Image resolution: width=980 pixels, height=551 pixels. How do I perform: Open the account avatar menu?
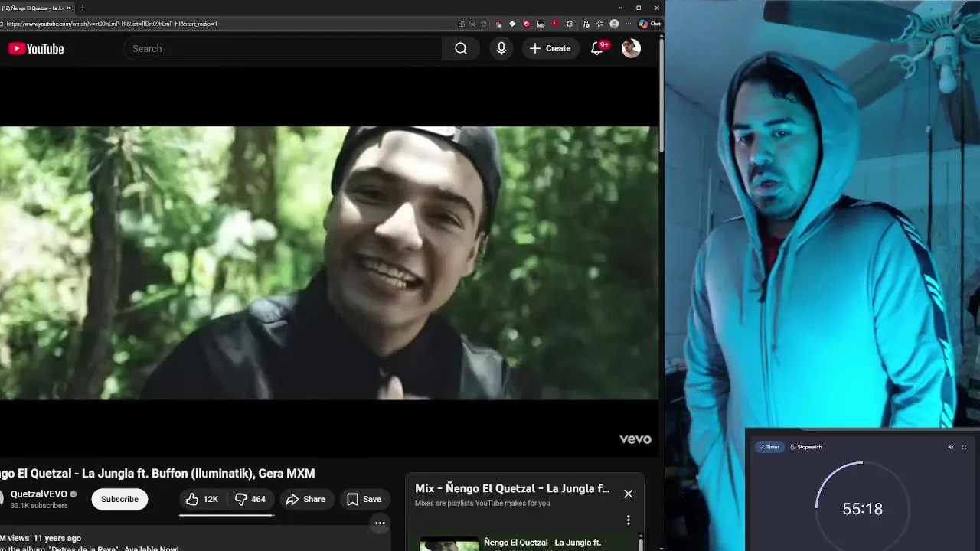coord(631,48)
